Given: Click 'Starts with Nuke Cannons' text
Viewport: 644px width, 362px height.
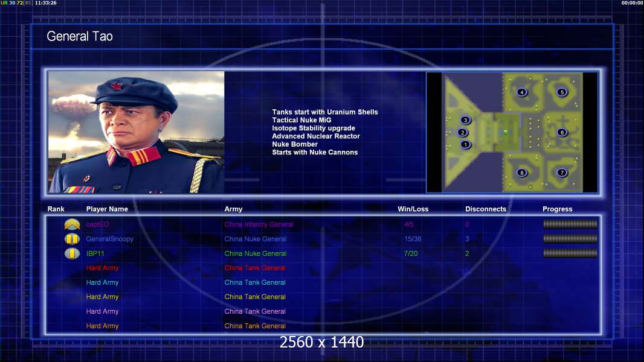Looking at the screenshot, I should click(315, 152).
